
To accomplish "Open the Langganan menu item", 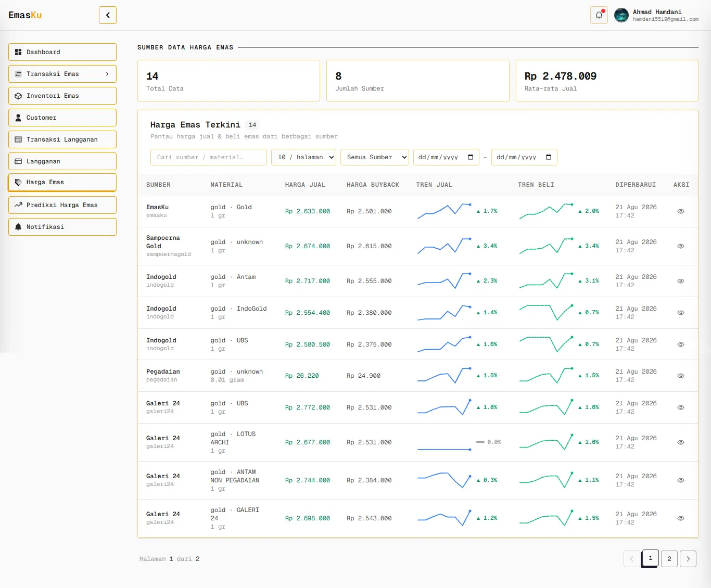I will [62, 161].
